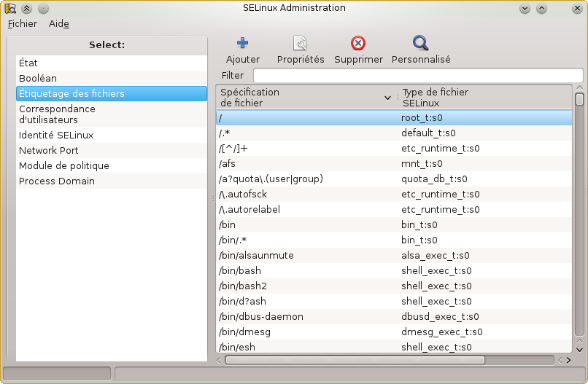Open the Aide menu
Screen dimensions: 588x384
point(59,23)
